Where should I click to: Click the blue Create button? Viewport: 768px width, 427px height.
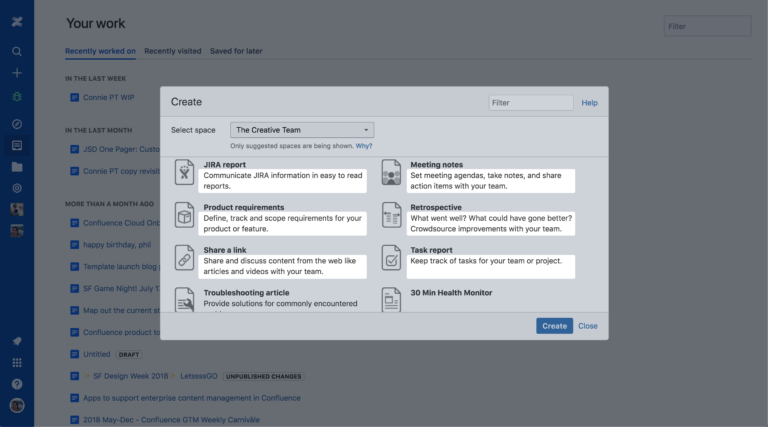(554, 326)
